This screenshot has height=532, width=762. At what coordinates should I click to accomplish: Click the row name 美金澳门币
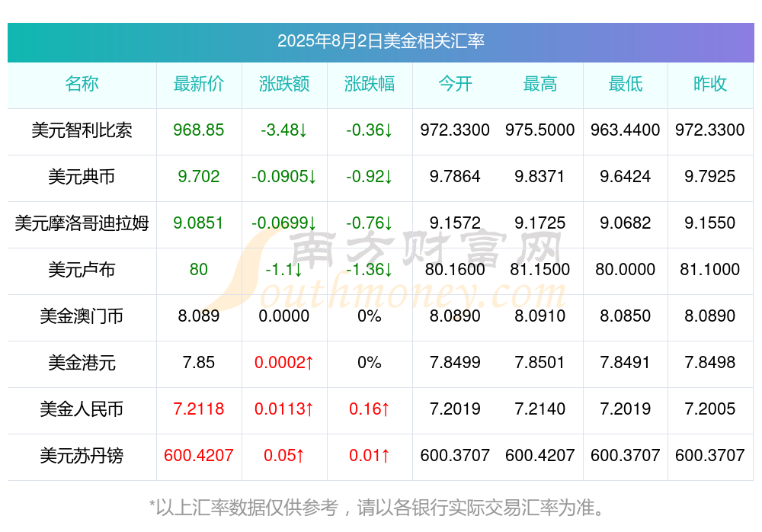pos(82,316)
